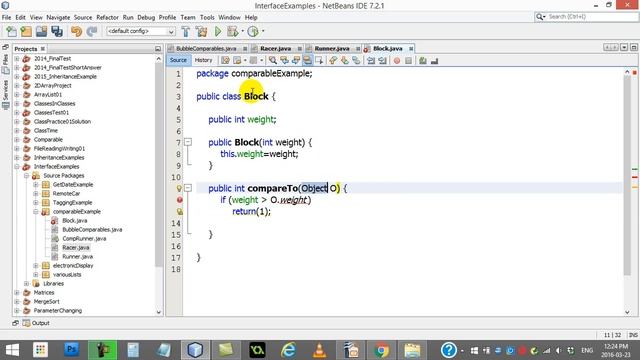The image size is (640, 360).
Task: Click the Save All toolbar icon
Action: coord(57,31)
